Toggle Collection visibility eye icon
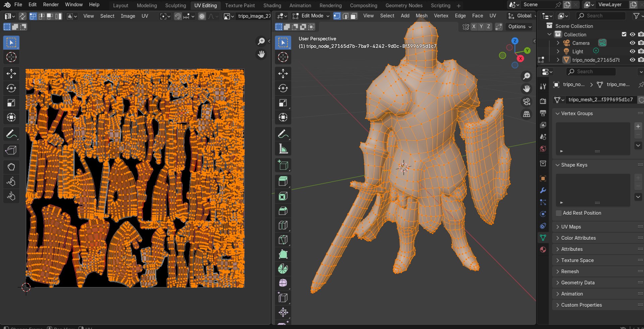The height and width of the screenshot is (329, 644). [632, 34]
